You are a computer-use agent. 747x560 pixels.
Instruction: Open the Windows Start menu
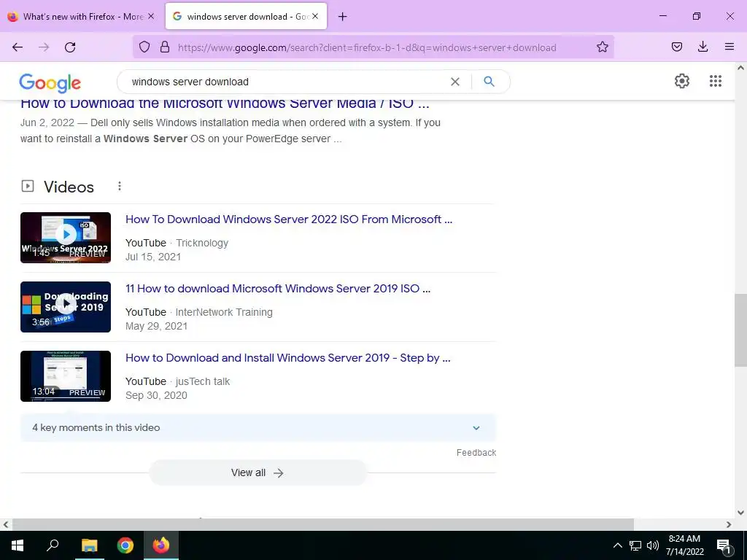[x=18, y=545]
